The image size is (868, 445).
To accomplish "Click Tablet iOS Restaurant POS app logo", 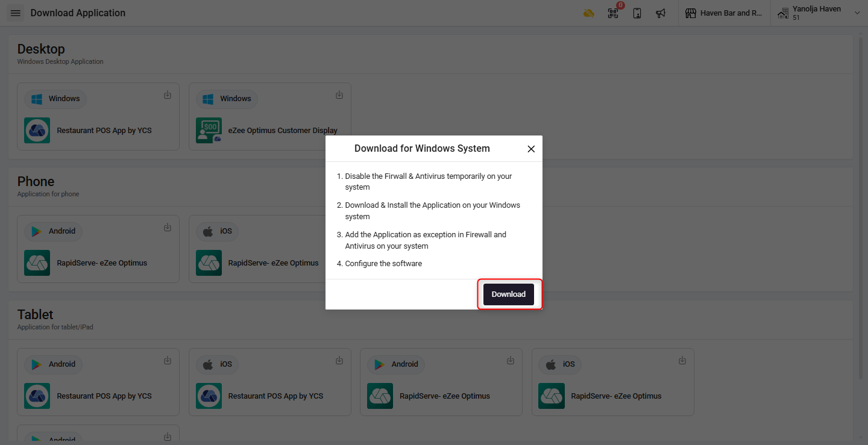I will 209,396.
